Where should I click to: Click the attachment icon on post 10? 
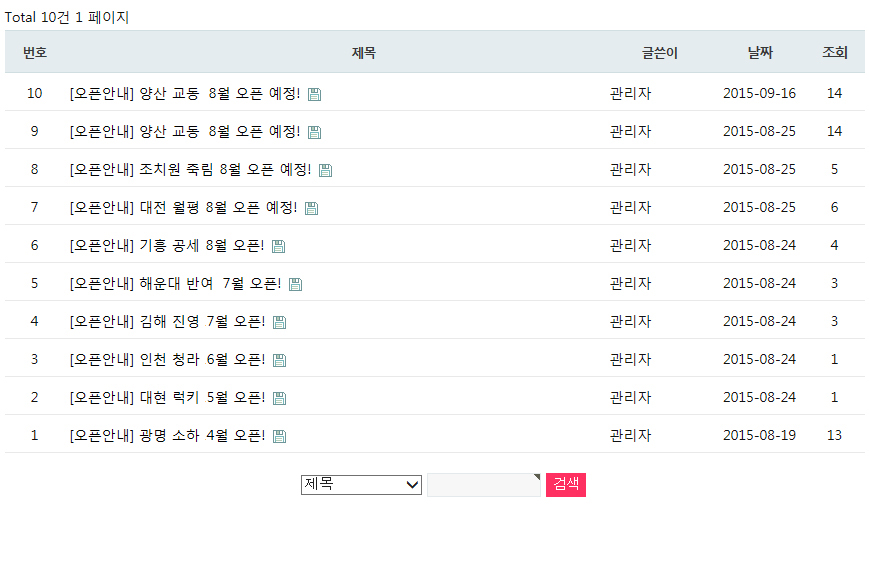314,94
